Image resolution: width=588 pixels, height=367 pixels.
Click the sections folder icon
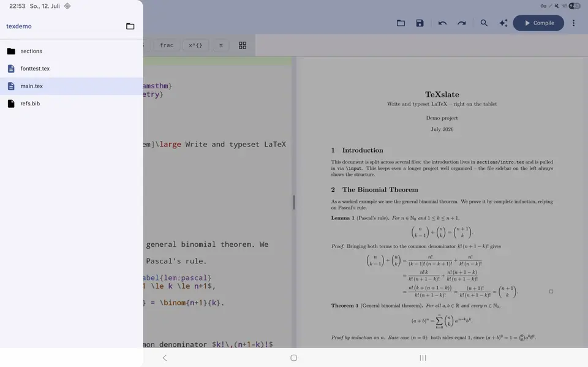click(11, 51)
